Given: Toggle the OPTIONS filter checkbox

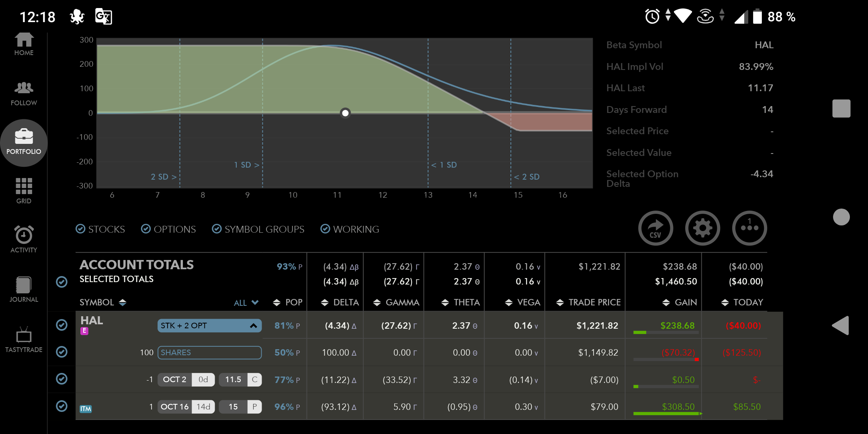Looking at the screenshot, I should [x=146, y=229].
